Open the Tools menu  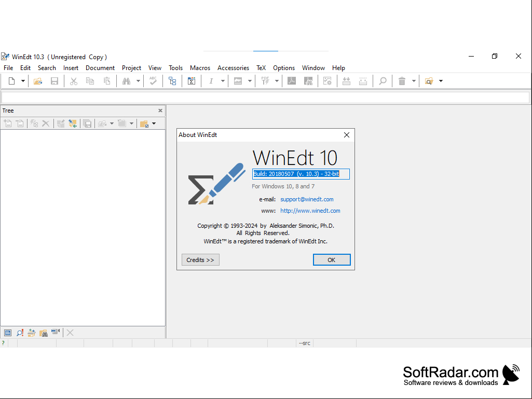point(176,68)
